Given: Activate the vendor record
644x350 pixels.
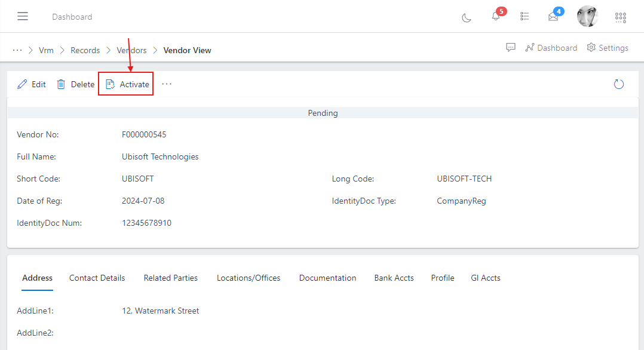Looking at the screenshot, I should pyautogui.click(x=125, y=84).
